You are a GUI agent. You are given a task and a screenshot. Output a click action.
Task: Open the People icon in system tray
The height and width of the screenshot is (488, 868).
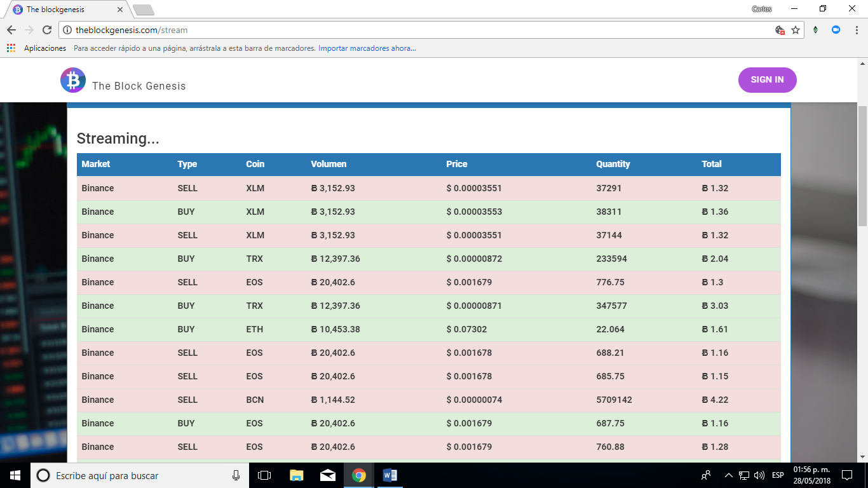(706, 475)
